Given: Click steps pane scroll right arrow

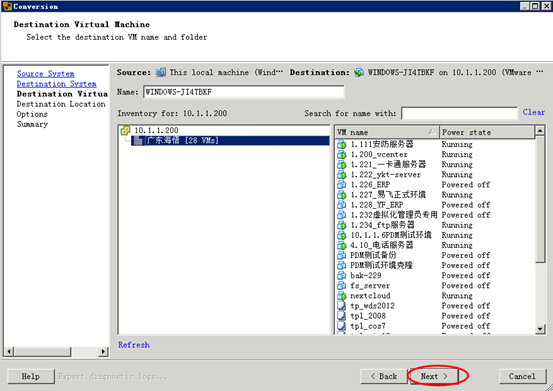Looking at the screenshot, I should point(103,351).
